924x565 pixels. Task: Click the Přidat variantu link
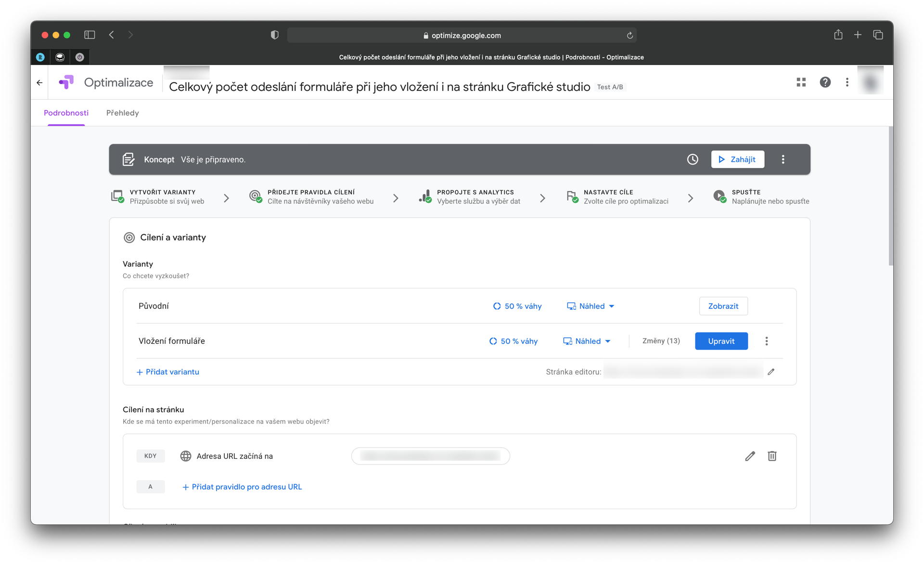(x=168, y=372)
